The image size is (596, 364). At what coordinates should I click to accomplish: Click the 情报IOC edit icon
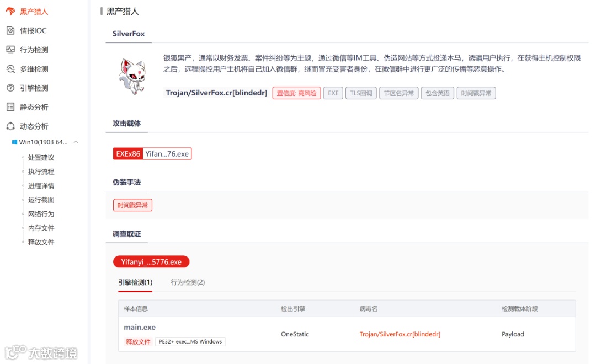click(10, 30)
